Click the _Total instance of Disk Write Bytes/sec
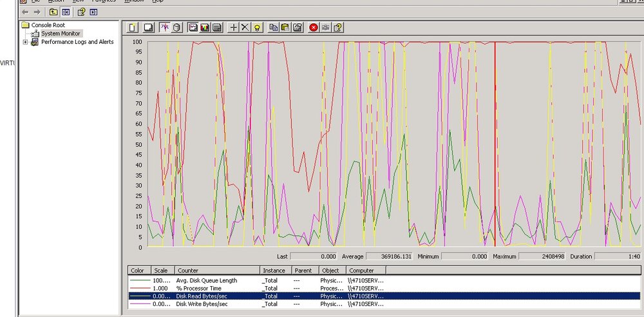Viewport: 644px width, 317px height. pyautogui.click(x=269, y=304)
